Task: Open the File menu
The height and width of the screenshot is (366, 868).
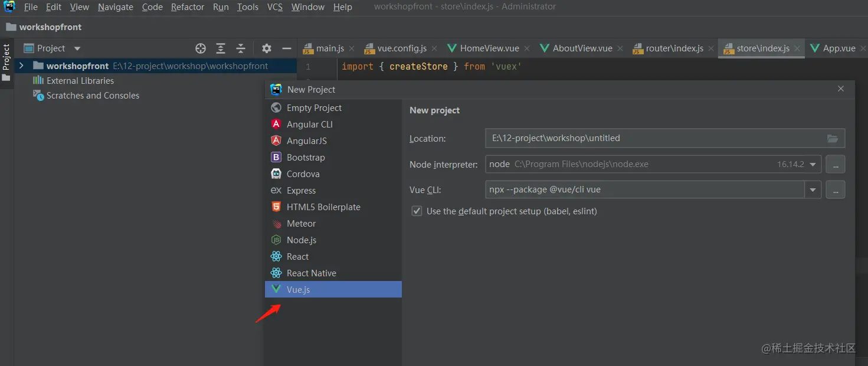Action: (x=31, y=7)
